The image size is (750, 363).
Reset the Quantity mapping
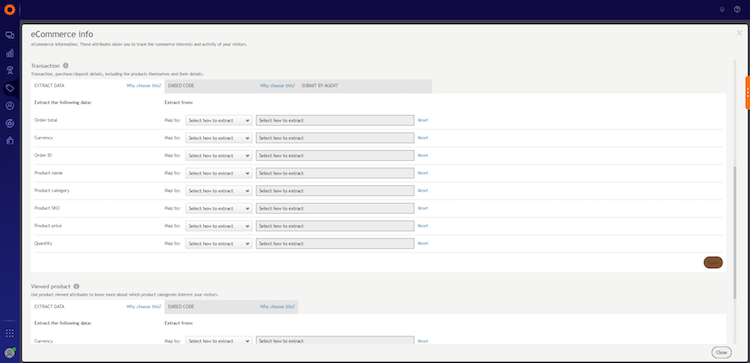(423, 243)
